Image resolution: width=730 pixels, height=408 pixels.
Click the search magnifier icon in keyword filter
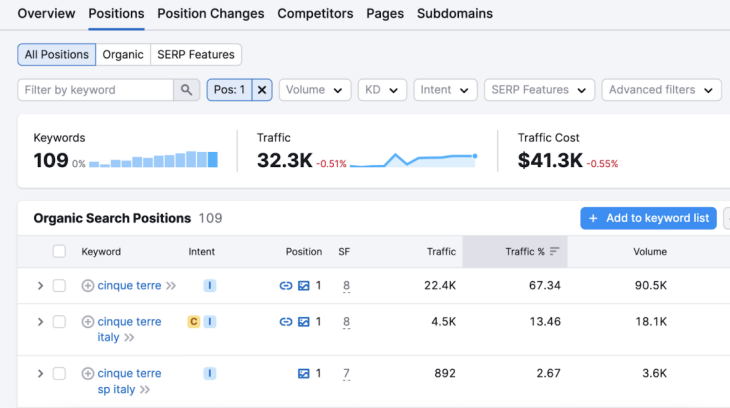point(187,90)
